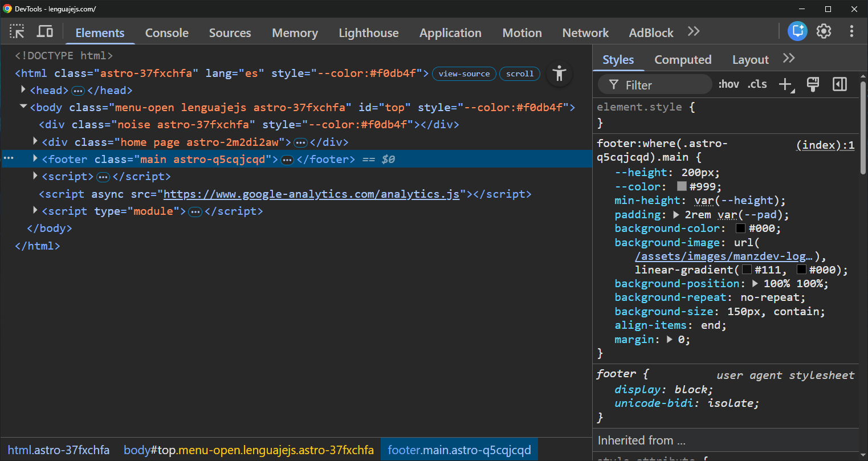Select footer.main.astro-q5cqjcqd breadcrumb
868x461 pixels.
point(459,450)
